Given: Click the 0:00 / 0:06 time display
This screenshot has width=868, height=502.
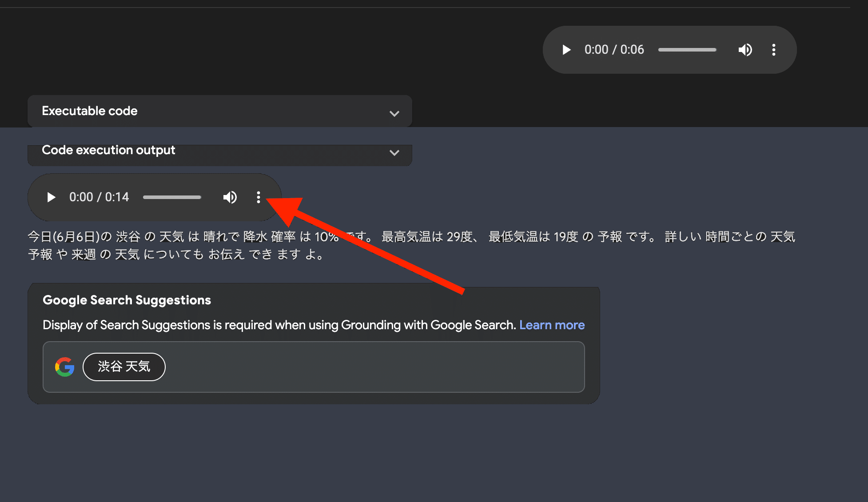Looking at the screenshot, I should pos(614,50).
